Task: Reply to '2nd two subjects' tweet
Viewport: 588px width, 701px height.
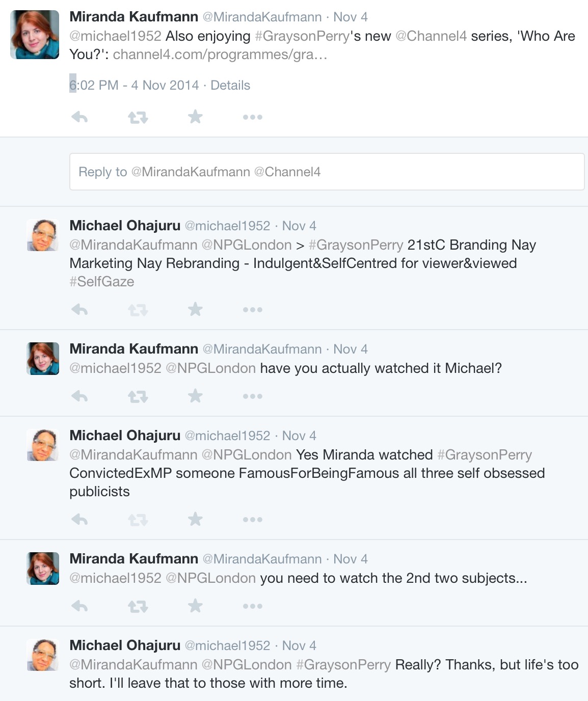Action: click(80, 606)
